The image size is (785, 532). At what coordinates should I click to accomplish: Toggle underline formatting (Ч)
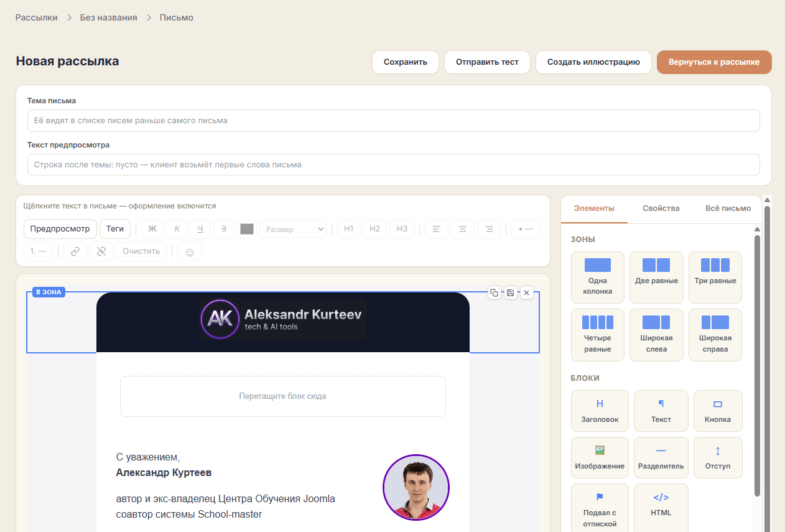200,229
